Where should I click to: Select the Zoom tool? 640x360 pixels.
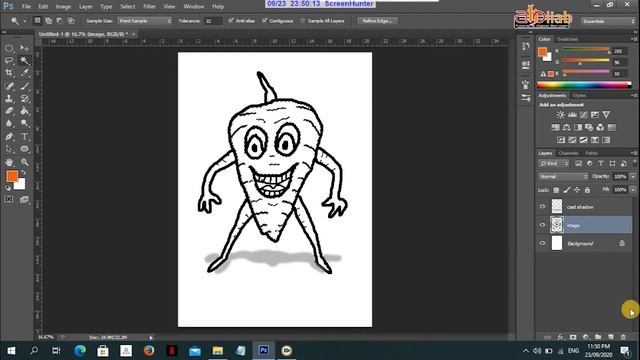point(24,162)
